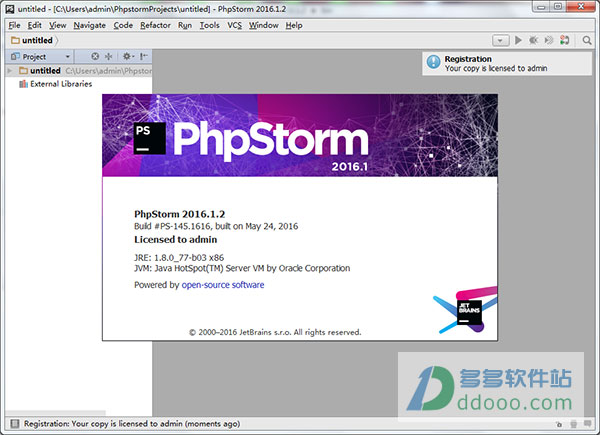
Task: Open the View menu
Action: (x=57, y=25)
